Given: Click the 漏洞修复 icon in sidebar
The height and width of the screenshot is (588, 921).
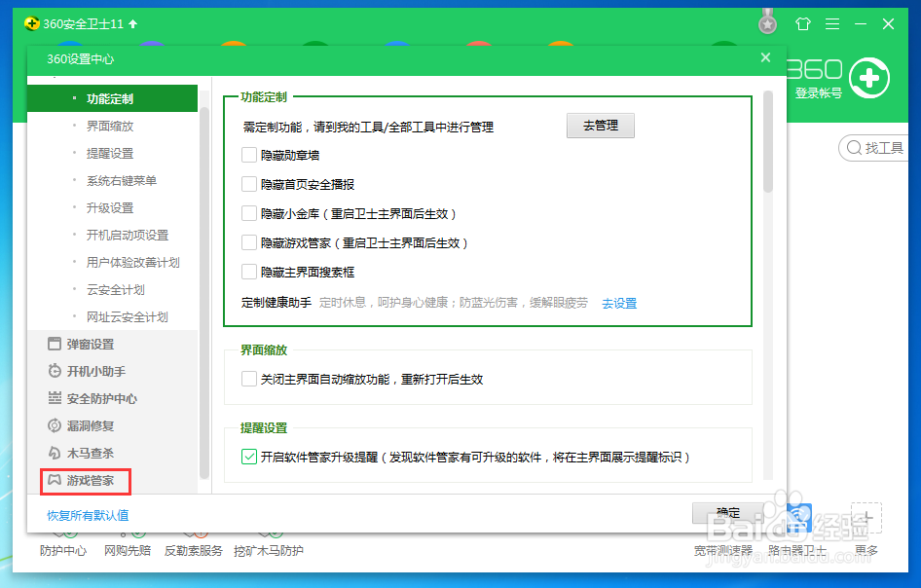Looking at the screenshot, I should pos(55,425).
